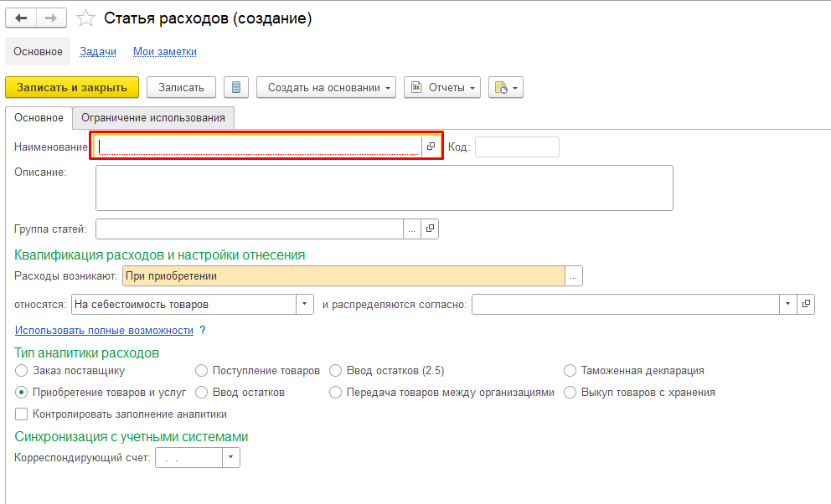Add form to favorites with star icon
The width and height of the screenshot is (831, 504).
click(85, 18)
